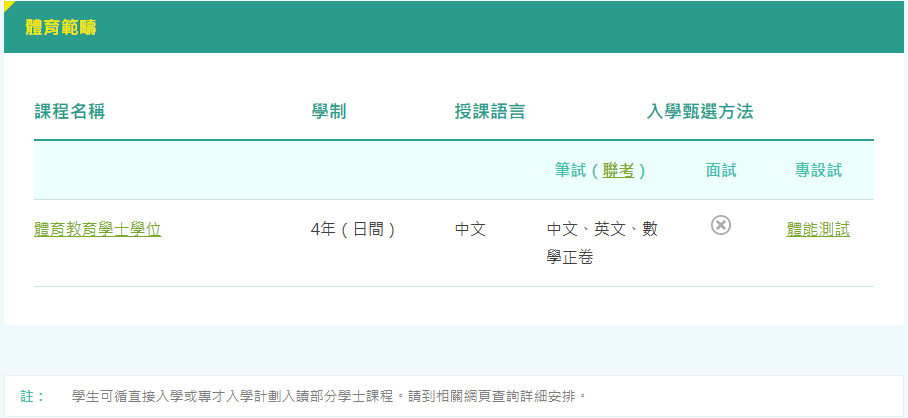Click the 中文 teaching language cell
908x418 pixels.
point(470,230)
